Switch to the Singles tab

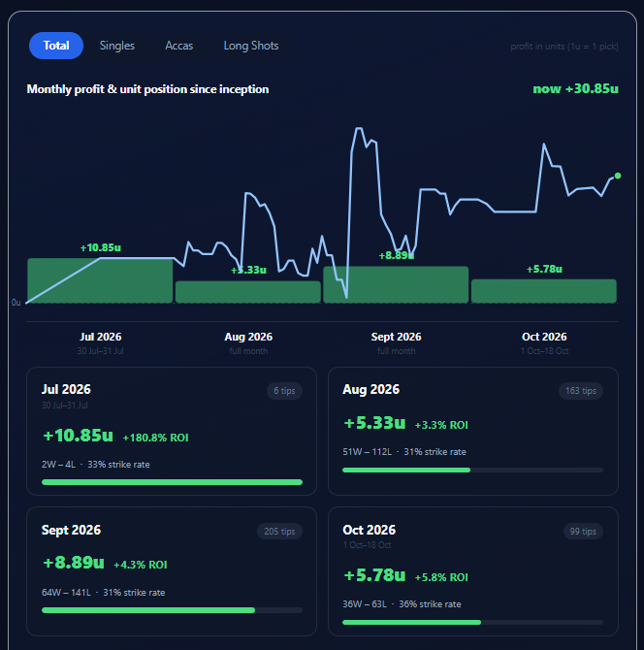(116, 46)
